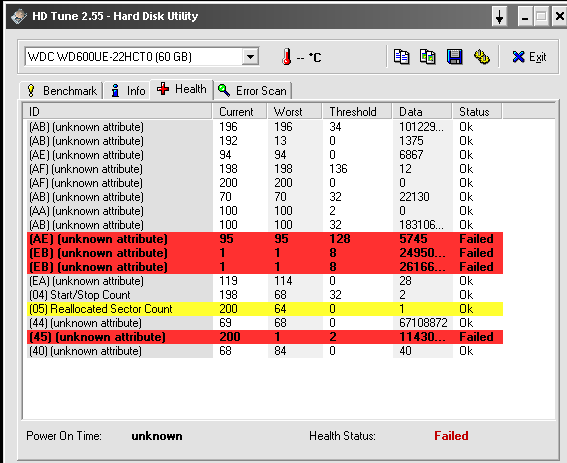The image size is (567, 463).
Task: Click data value 5745 in failed row
Action: coord(413,239)
